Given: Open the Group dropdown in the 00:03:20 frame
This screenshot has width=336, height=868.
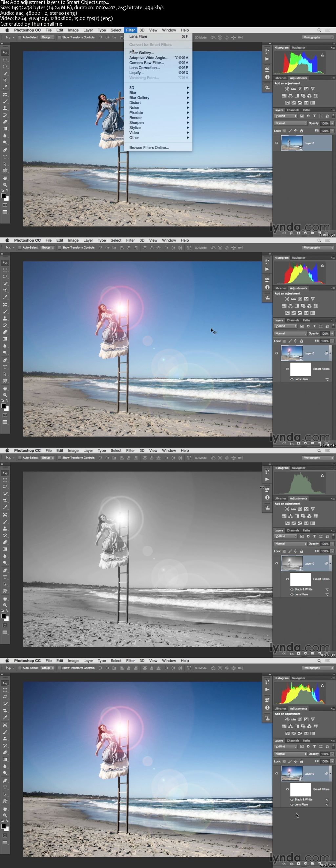Looking at the screenshot, I should [x=48, y=668].
